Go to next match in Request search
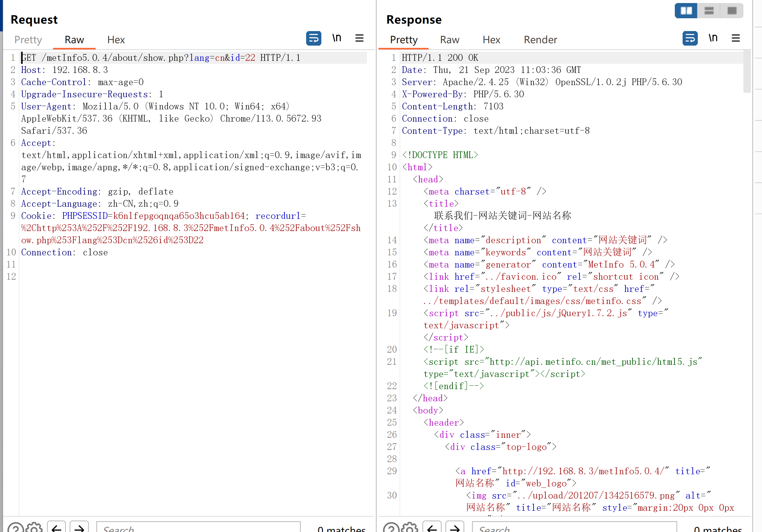This screenshot has height=532, width=762. click(79, 528)
